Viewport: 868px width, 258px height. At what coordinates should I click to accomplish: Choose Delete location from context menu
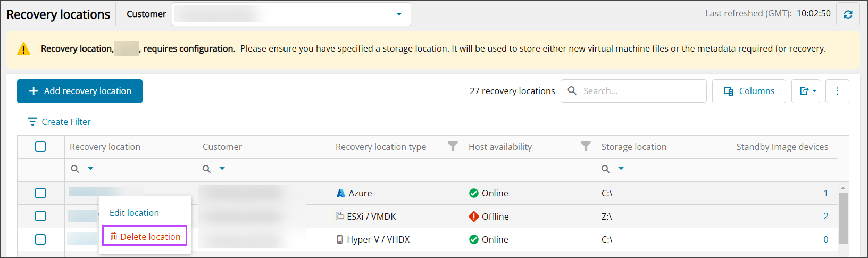[x=145, y=237]
